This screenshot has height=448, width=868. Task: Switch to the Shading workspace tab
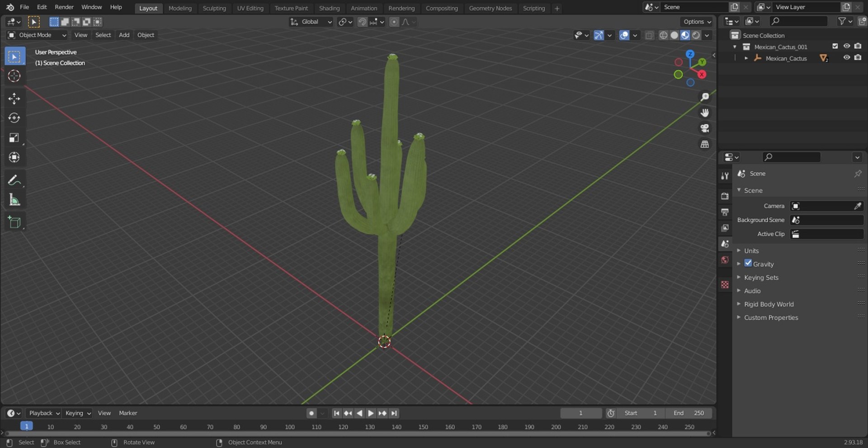pos(329,8)
